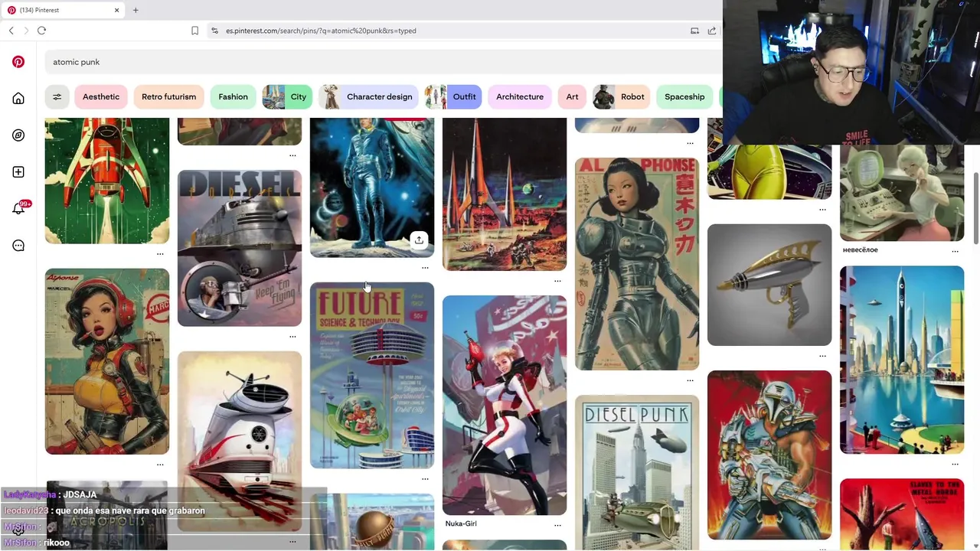980x551 pixels.
Task: Open the Nuka-Girl pin image
Action: [505, 406]
